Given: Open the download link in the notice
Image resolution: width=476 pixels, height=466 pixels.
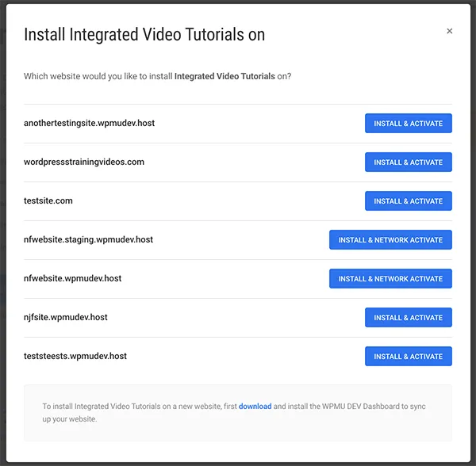Looking at the screenshot, I should 255,407.
